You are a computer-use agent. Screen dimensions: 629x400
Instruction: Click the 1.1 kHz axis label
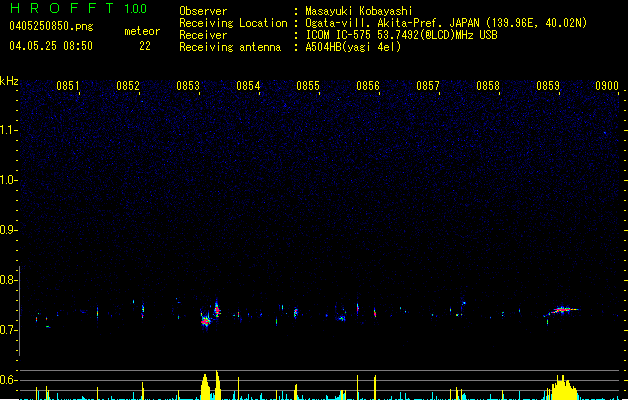[x=8, y=130]
